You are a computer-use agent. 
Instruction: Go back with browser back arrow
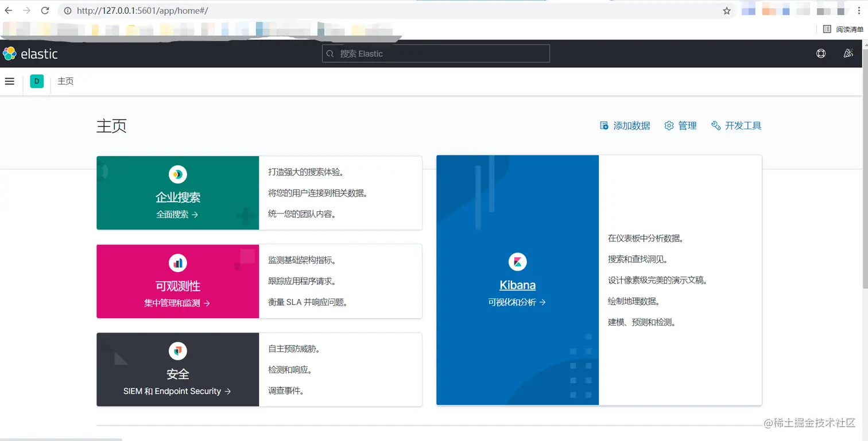click(9, 10)
